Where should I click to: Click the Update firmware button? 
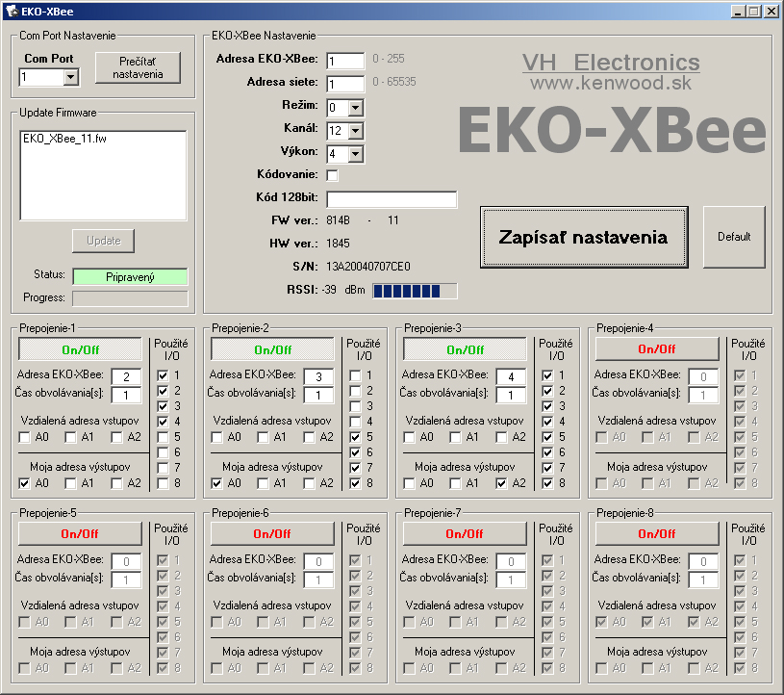click(x=104, y=241)
